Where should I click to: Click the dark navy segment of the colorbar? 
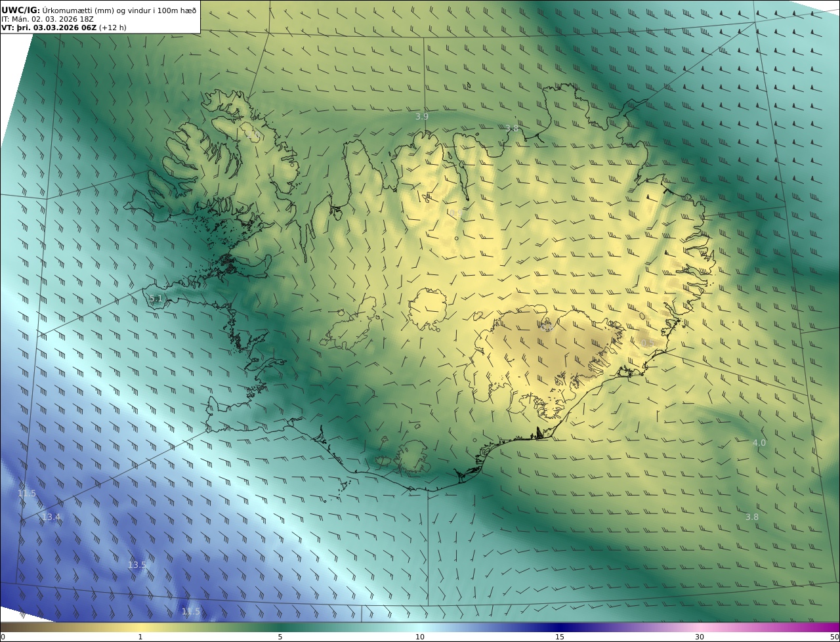[x=561, y=627]
